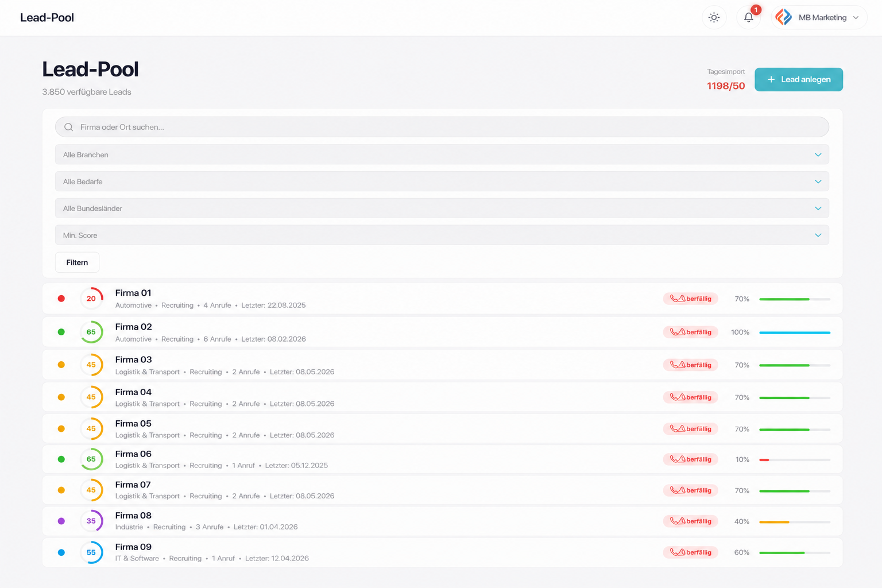Click the overdue phone badge of Firma 02
This screenshot has height=588, width=882.
click(690, 332)
